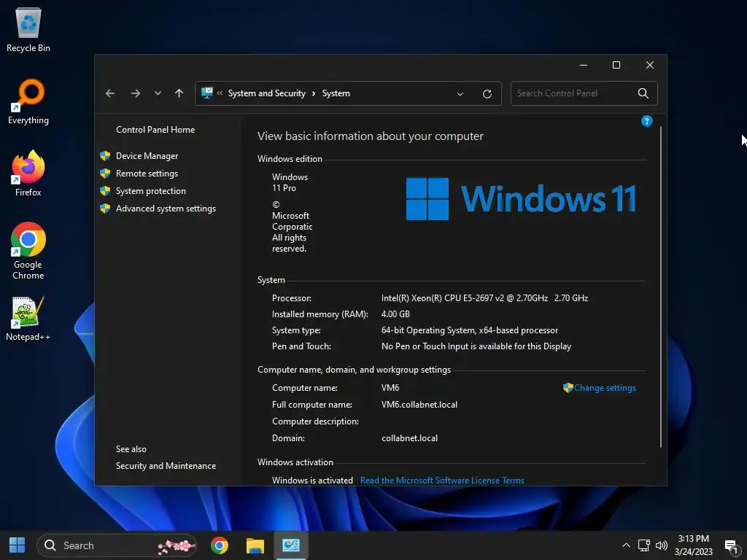Go to Control Panel Home

click(x=155, y=130)
